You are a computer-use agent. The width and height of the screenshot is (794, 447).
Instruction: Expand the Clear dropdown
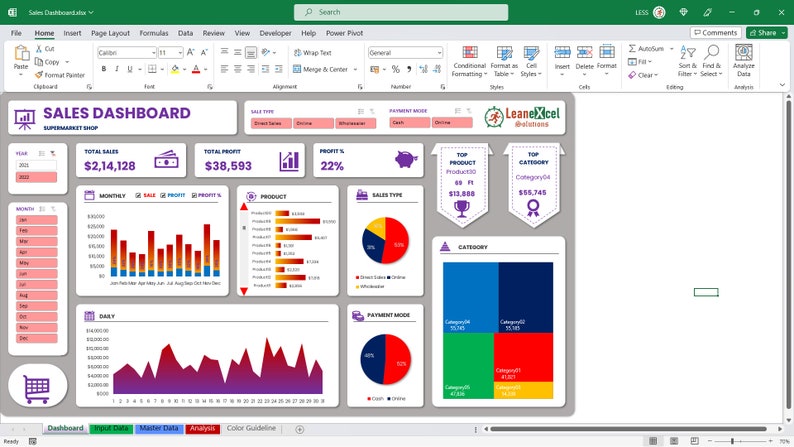(x=656, y=75)
